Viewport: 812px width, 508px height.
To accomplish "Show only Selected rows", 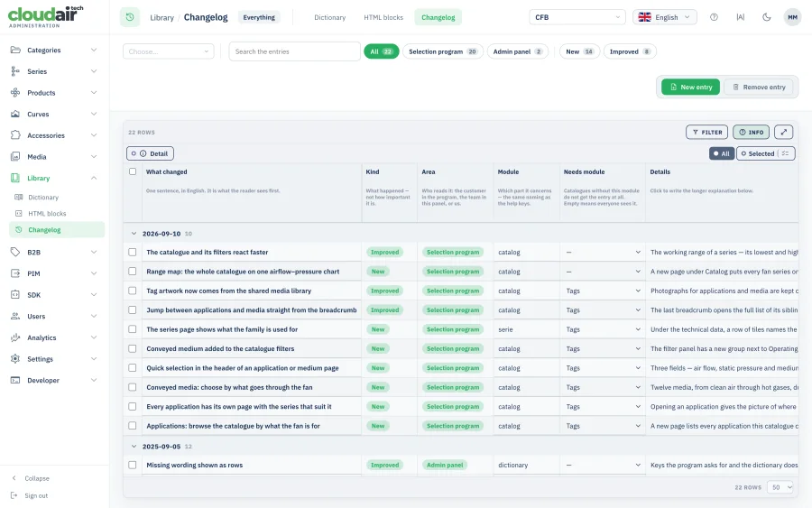I will click(758, 153).
